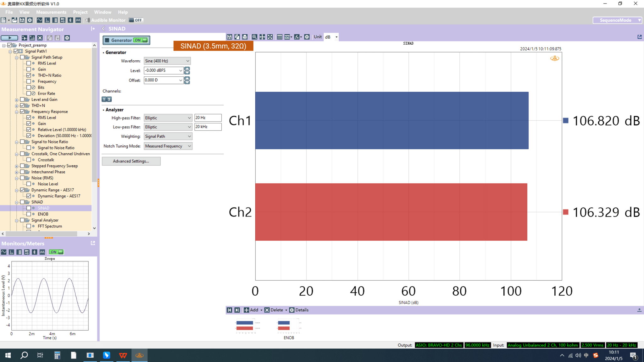Click the Advanced Settings button

coord(131,161)
